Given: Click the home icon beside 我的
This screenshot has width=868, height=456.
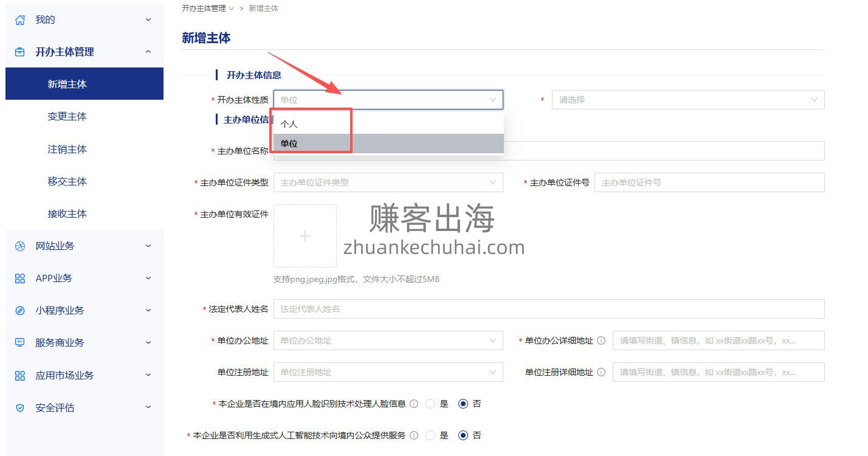Looking at the screenshot, I should click(x=20, y=20).
